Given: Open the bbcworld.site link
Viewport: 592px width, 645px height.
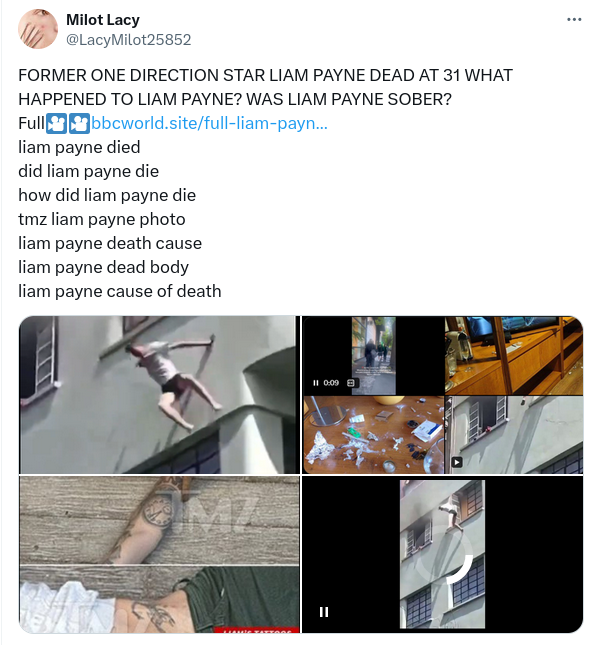Looking at the screenshot, I should pyautogui.click(x=209, y=123).
